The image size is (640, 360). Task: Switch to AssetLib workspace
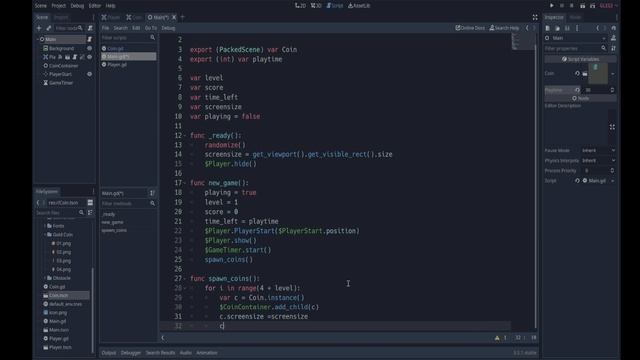click(x=359, y=6)
